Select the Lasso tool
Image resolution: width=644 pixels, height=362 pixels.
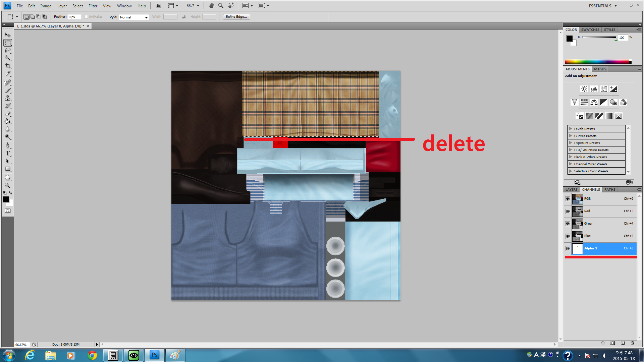pyautogui.click(x=8, y=51)
